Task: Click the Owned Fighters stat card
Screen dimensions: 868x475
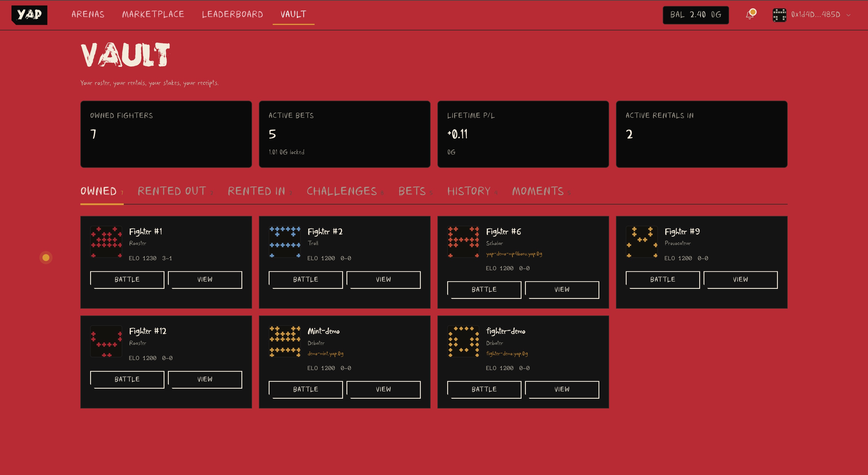Action: (x=166, y=134)
